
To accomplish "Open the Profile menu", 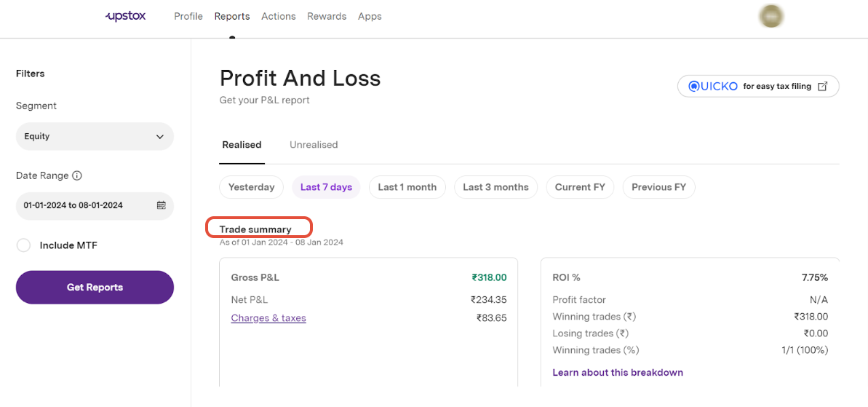I will tap(188, 16).
